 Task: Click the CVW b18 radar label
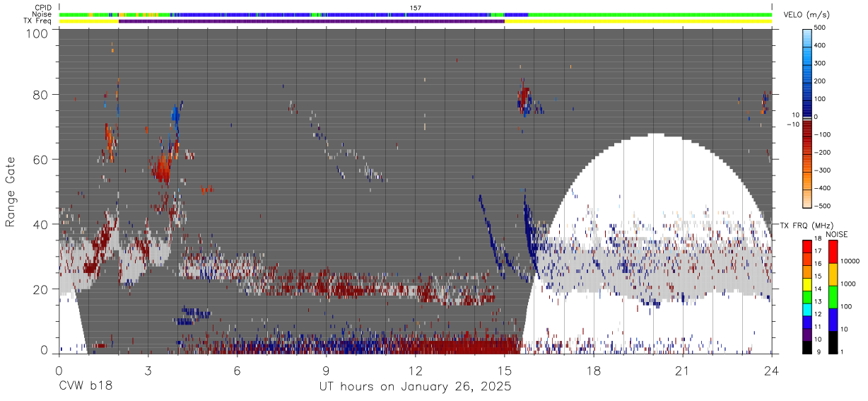point(86,387)
